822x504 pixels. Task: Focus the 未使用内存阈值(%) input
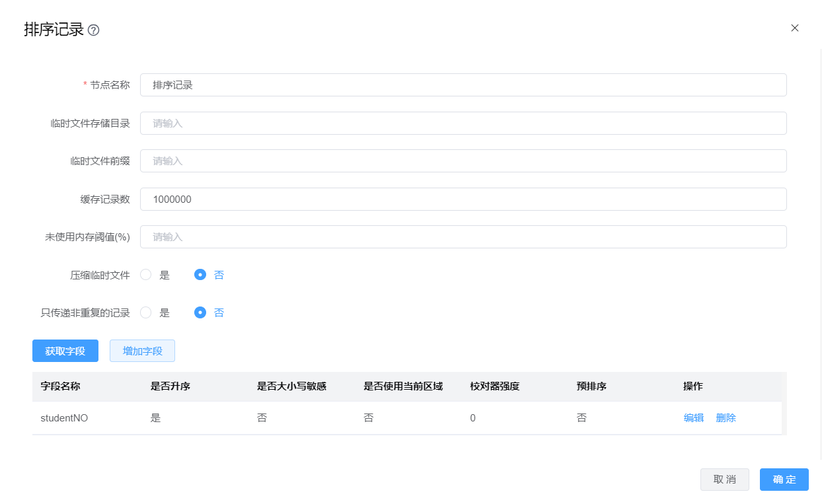point(463,237)
